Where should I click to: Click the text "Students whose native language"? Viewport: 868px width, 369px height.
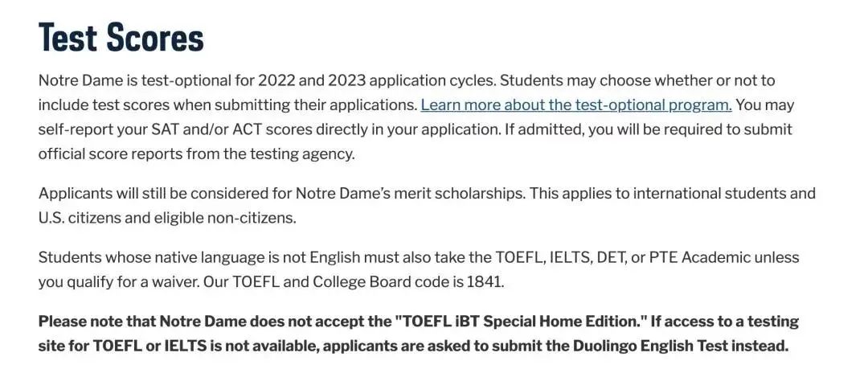[x=150, y=257]
